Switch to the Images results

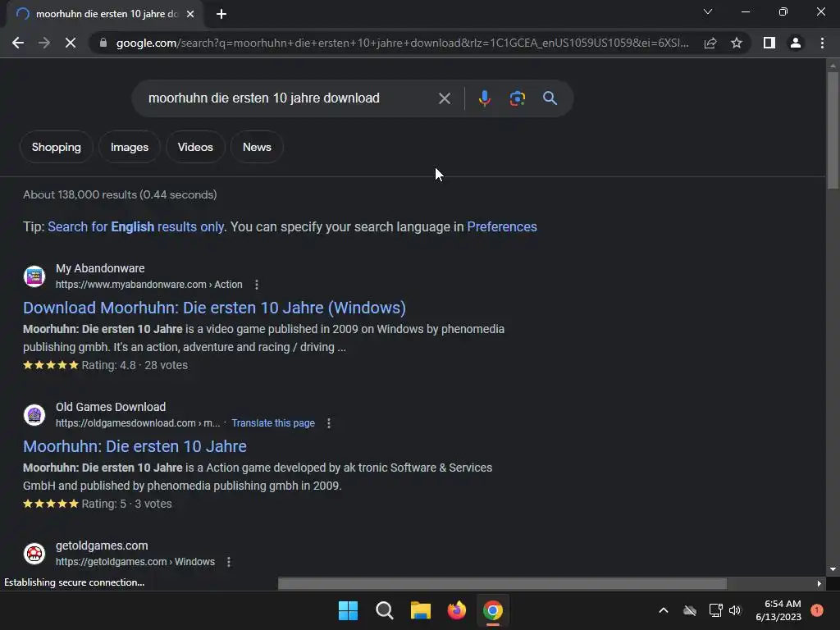pos(129,147)
